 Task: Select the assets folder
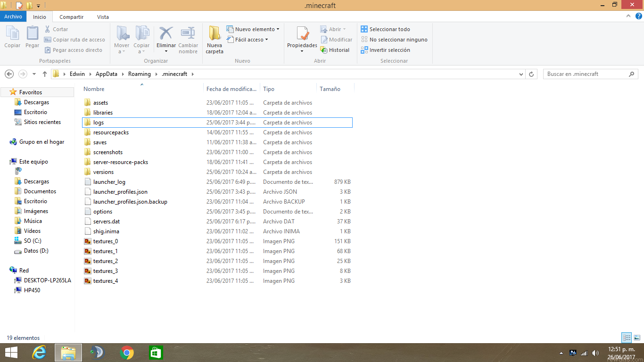[217, 102]
